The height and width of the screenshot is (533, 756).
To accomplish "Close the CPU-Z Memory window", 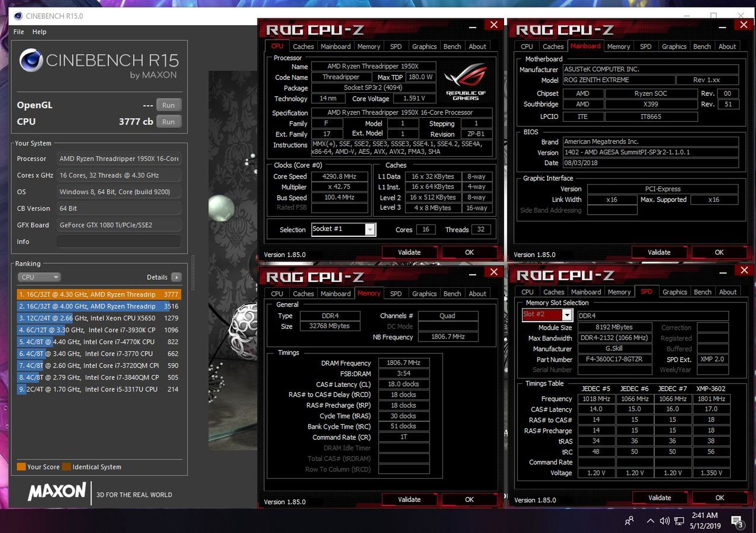I will pyautogui.click(x=494, y=272).
